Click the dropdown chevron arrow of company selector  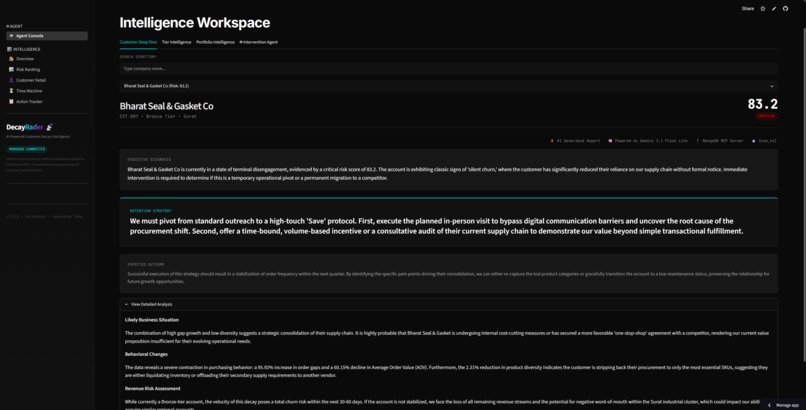pyautogui.click(x=772, y=86)
